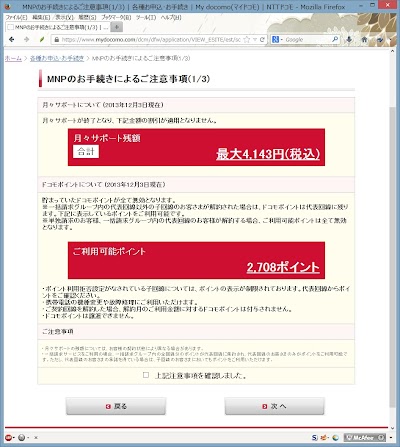
Task: Click the blue S icon in the add-on bar
Action: pos(315,437)
